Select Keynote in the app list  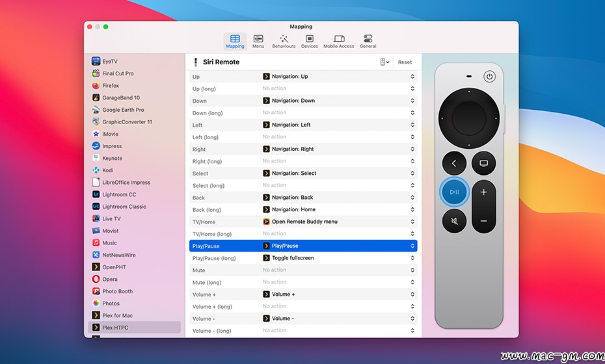tap(134, 158)
